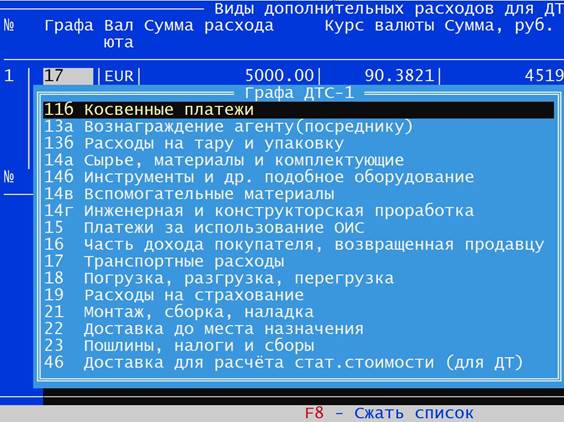The width and height of the screenshot is (564, 422).
Task: Select "16 Часть дохода покупателя" item
Action: click(x=299, y=245)
